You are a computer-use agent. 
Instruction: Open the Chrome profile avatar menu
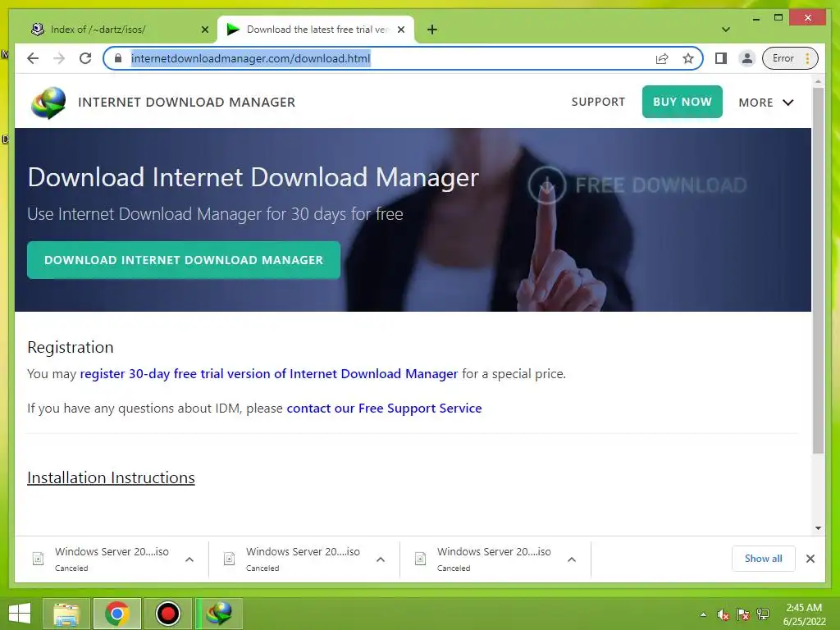tap(746, 58)
